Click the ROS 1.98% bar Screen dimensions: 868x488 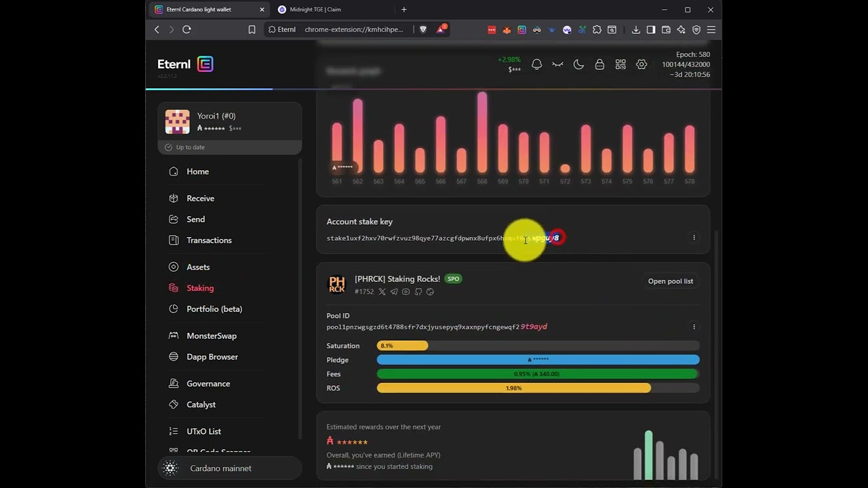(x=514, y=388)
